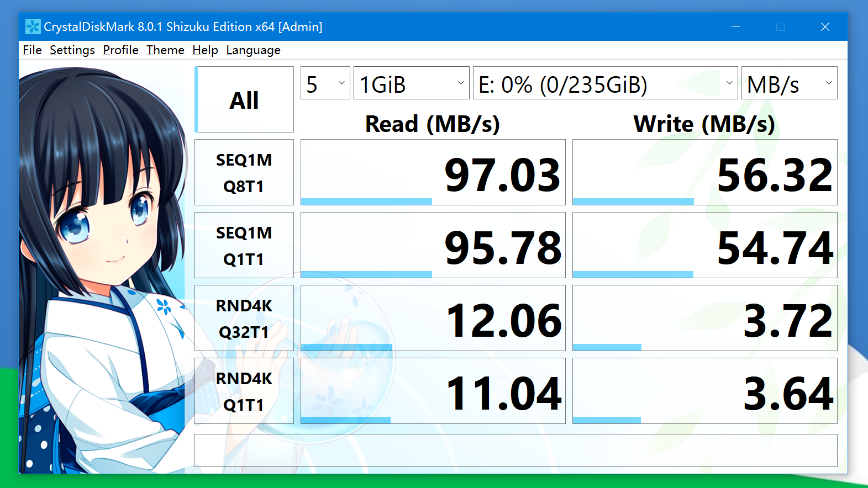Expand the test size dropdown showing 1GiB
The image size is (868, 488).
coord(412,83)
